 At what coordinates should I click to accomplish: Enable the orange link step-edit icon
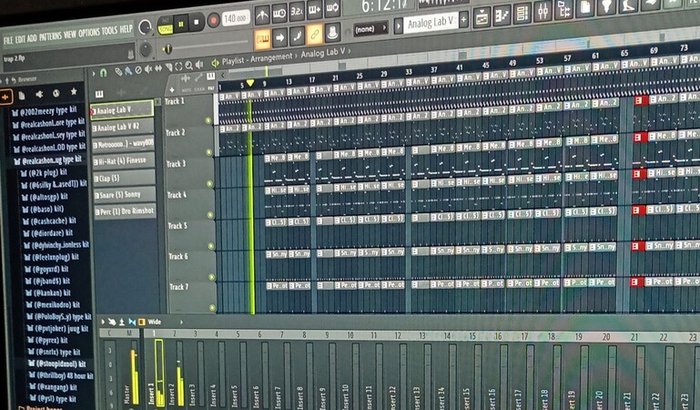[x=315, y=35]
